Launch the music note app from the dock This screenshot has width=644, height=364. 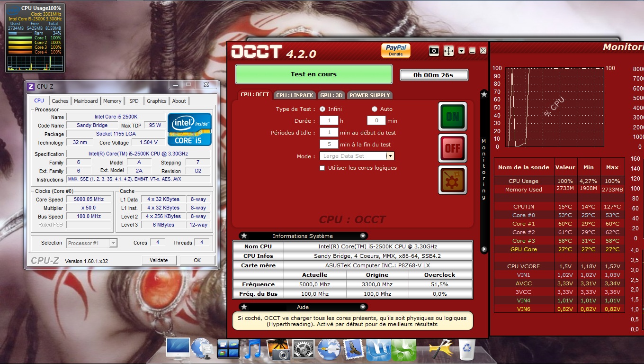click(x=252, y=350)
